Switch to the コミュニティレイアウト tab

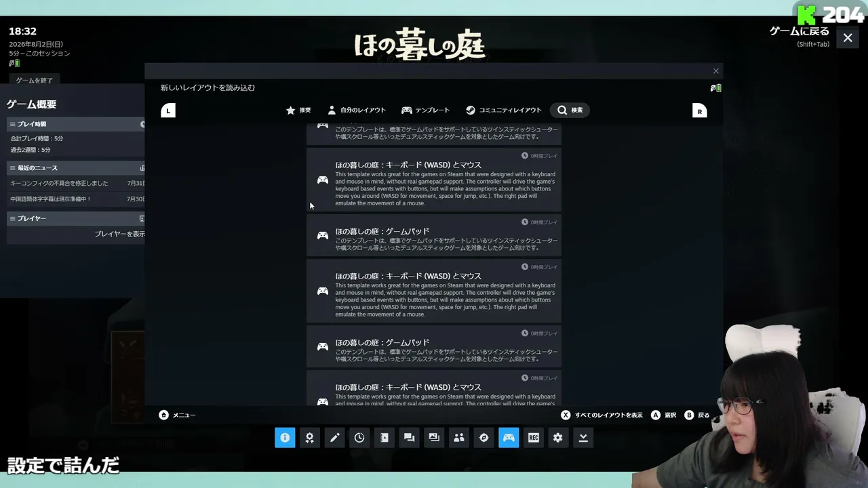(x=504, y=110)
